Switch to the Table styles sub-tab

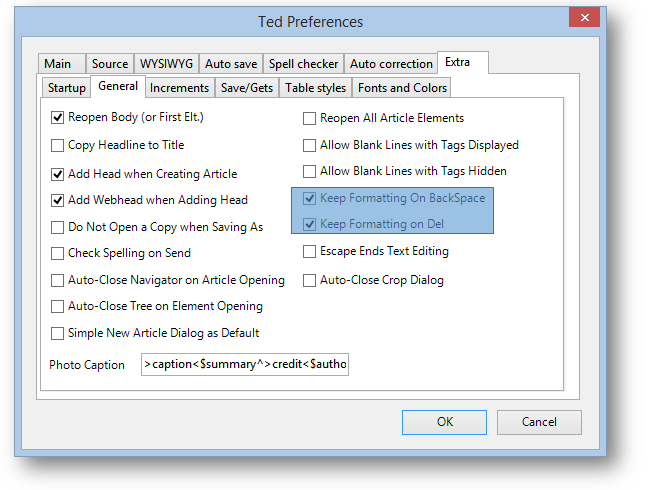315,88
